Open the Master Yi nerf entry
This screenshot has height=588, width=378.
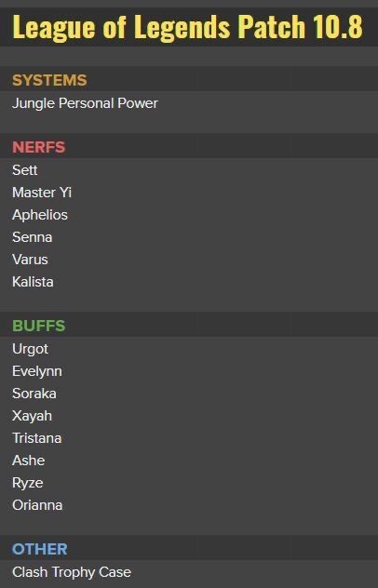click(x=42, y=193)
